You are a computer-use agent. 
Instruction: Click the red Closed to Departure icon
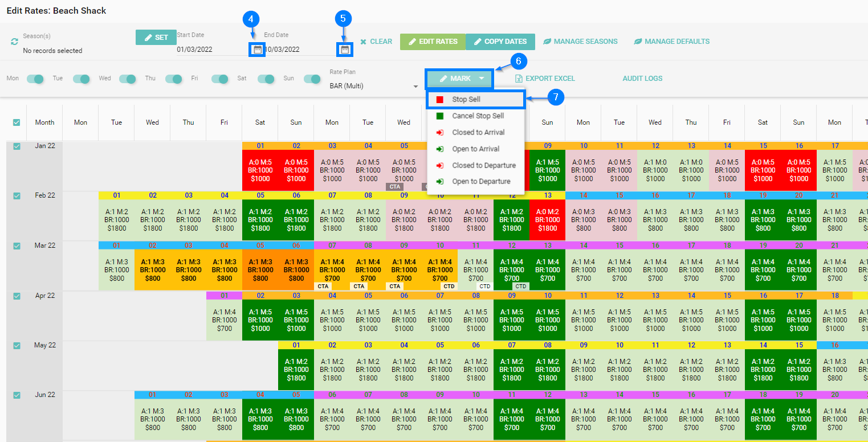[439, 166]
